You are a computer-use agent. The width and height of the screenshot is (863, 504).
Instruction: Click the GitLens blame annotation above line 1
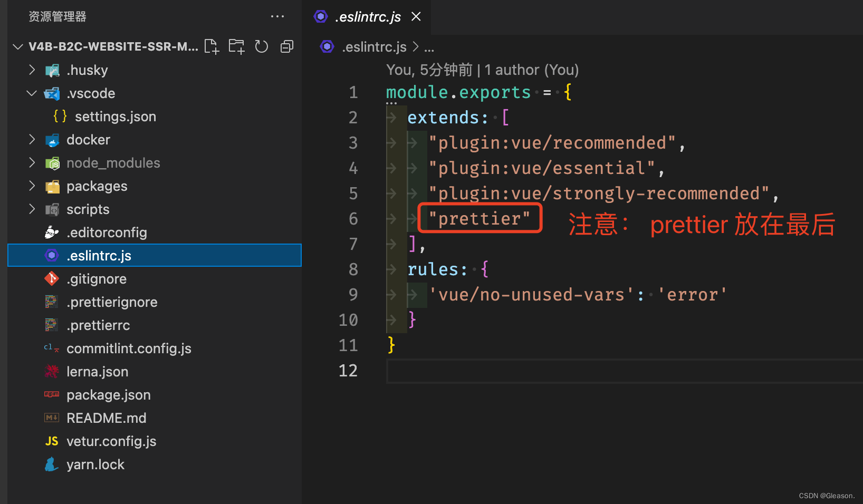[x=483, y=69]
